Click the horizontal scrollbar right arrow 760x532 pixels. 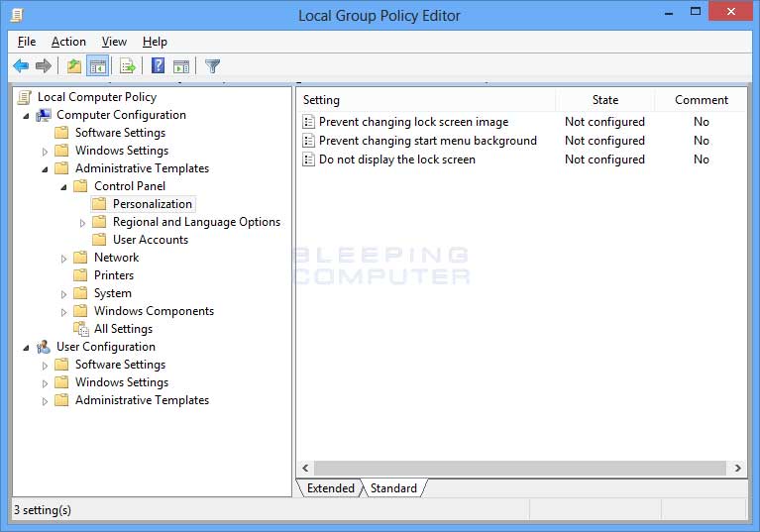pos(737,468)
